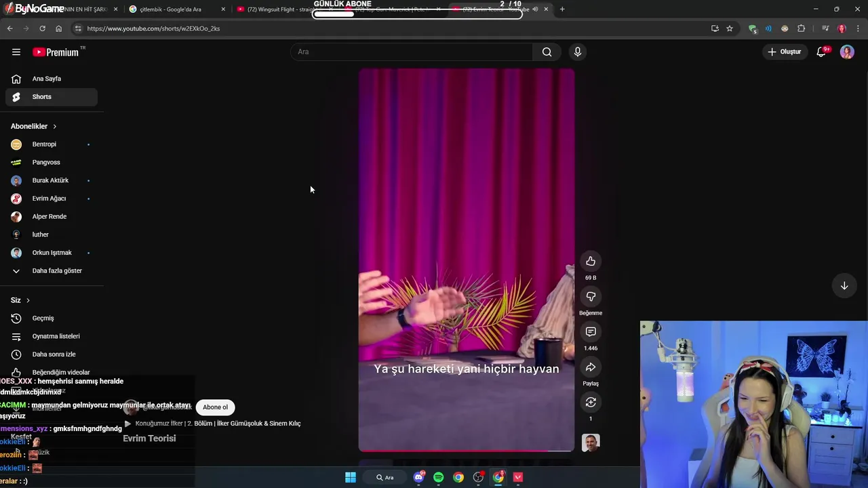Image resolution: width=868 pixels, height=488 pixels.
Task: Open the Siz section chevron
Action: point(28,300)
